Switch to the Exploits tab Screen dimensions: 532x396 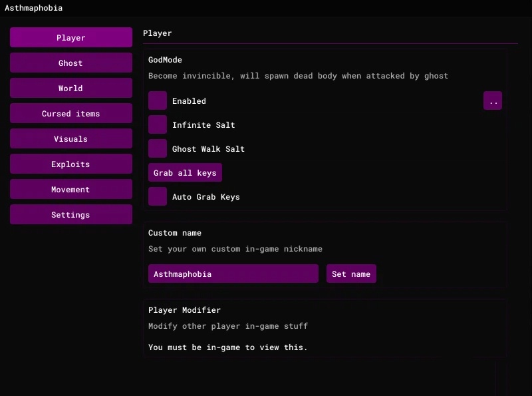click(70, 164)
